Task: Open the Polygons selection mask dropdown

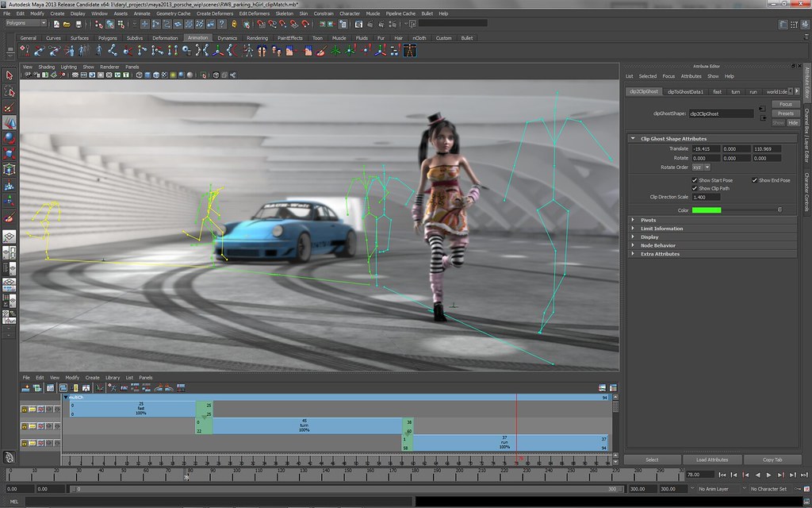Action: click(44, 23)
